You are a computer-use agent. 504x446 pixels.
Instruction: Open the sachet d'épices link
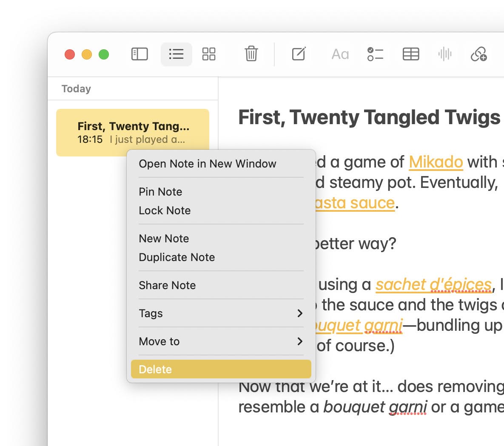click(x=433, y=285)
